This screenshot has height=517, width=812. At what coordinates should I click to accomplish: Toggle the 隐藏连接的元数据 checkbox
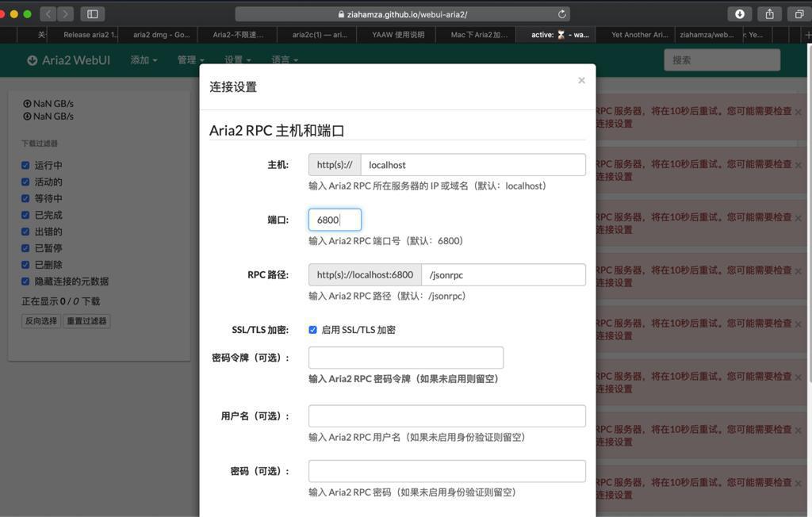pyautogui.click(x=25, y=281)
